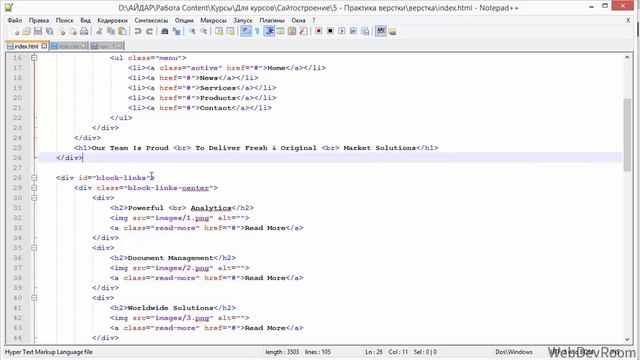This screenshot has height=360, width=640.
Task: Click the 'length : 3503' status entry
Action: point(282,352)
